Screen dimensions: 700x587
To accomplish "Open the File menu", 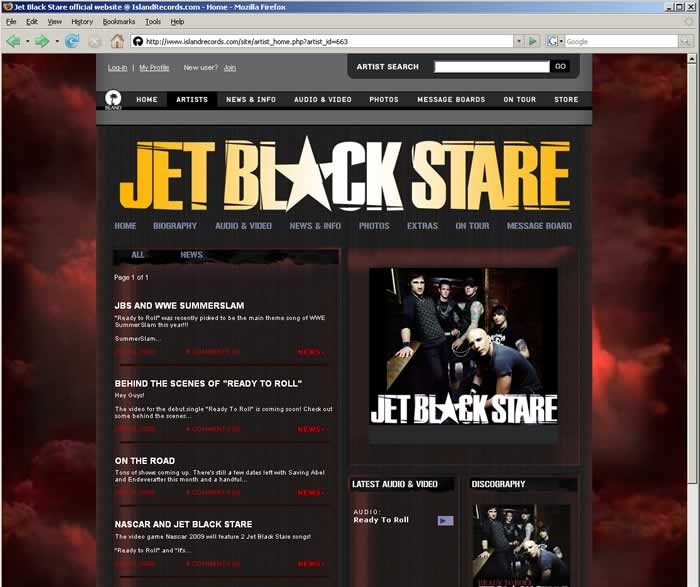I will coord(11,21).
